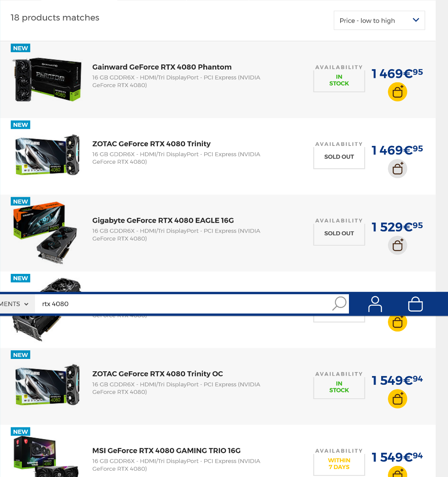
Task: Open MSI GeForce RTX 4080 GAMING TRIO link
Action: click(x=166, y=450)
